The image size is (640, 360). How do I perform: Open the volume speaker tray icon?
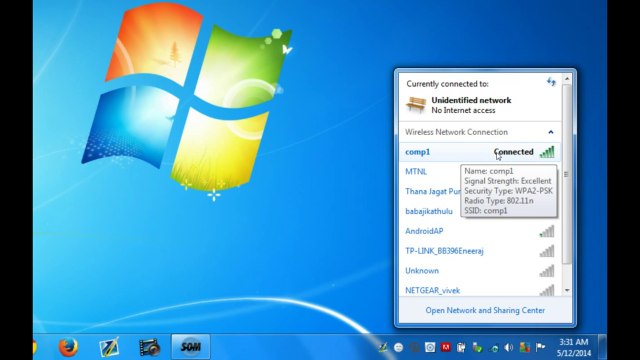click(x=509, y=347)
